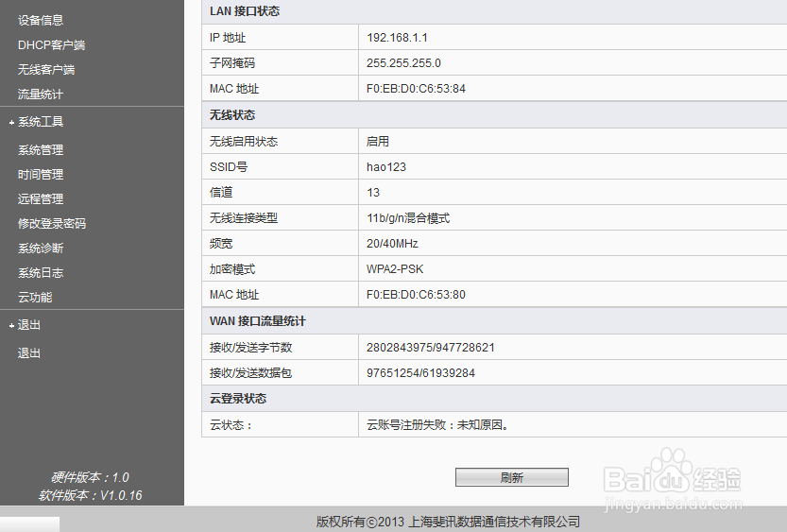
Task: Click cloud status 云账号注册失败：未知原因。
Action: pyautogui.click(x=439, y=425)
